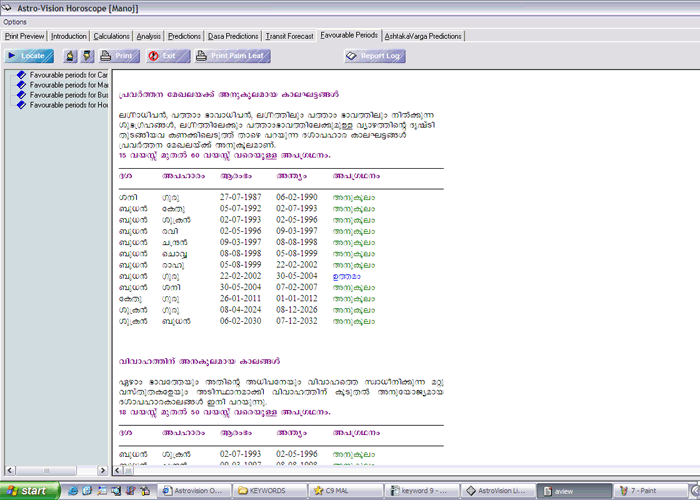700x500 pixels.
Task: Click tree panel horizontal scrollbar thumb
Action: 46,470
